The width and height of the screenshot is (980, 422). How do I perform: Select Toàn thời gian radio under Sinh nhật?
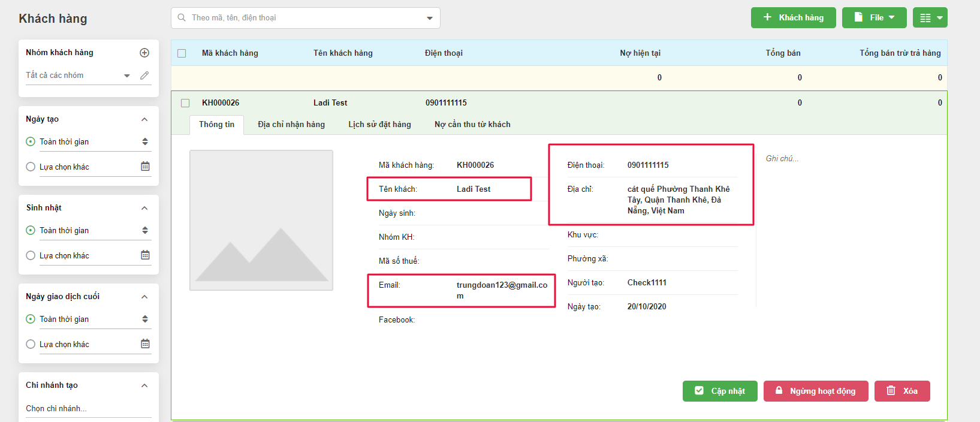tap(31, 230)
